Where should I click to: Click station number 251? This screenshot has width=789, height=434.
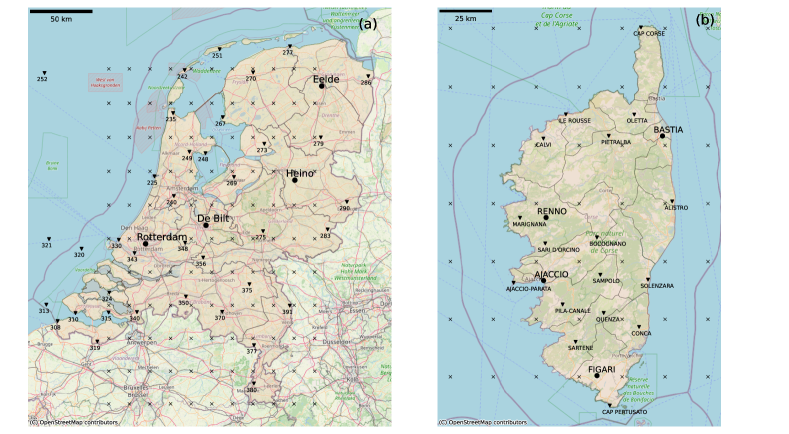pos(217,56)
